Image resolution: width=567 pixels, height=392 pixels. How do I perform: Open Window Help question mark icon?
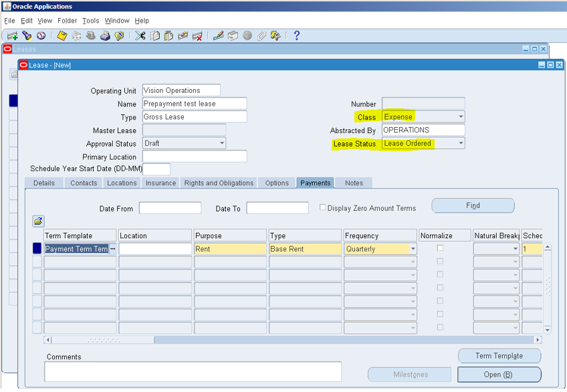(x=296, y=35)
